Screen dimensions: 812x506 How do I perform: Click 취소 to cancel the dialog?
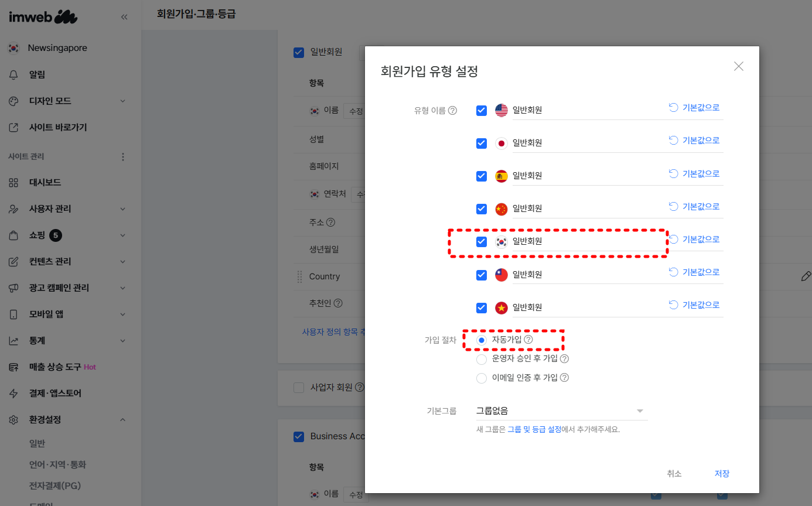[674, 474]
